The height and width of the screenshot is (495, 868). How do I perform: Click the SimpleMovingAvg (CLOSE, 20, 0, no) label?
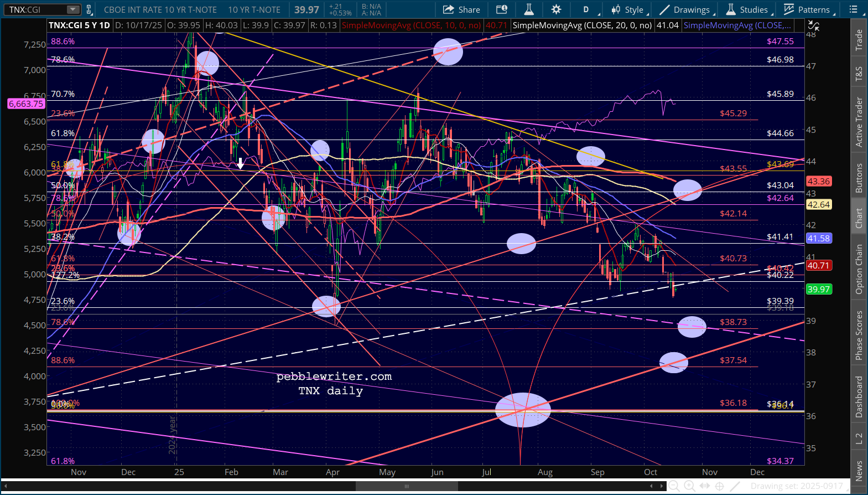pyautogui.click(x=582, y=25)
